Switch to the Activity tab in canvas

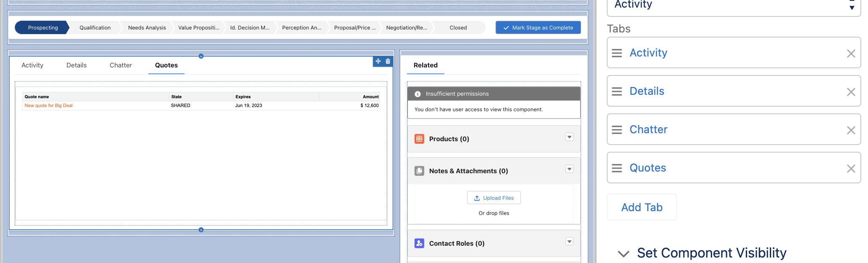32,65
